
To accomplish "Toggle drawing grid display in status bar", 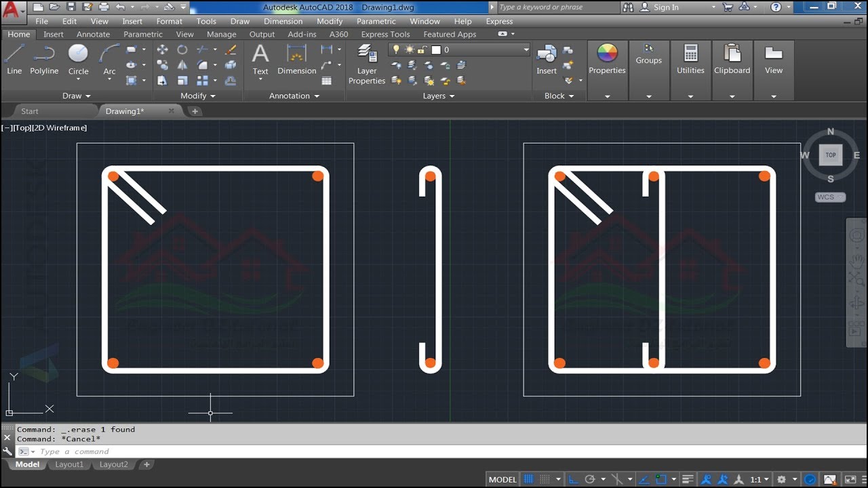I will (x=529, y=479).
